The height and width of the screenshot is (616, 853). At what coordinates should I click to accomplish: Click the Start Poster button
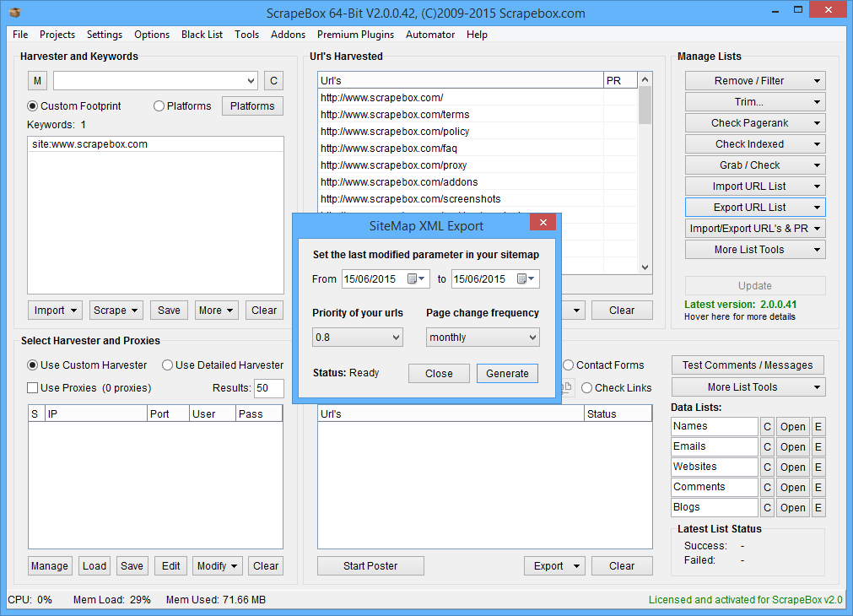(370, 566)
